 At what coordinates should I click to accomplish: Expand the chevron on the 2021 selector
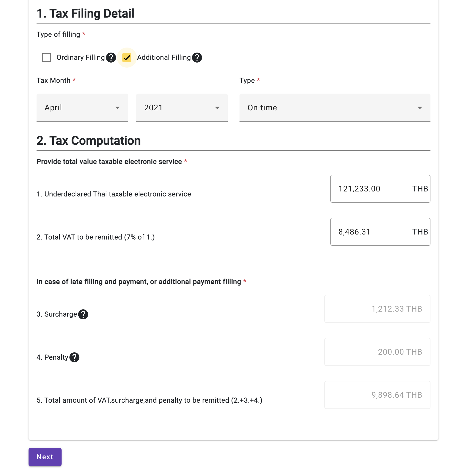217,108
